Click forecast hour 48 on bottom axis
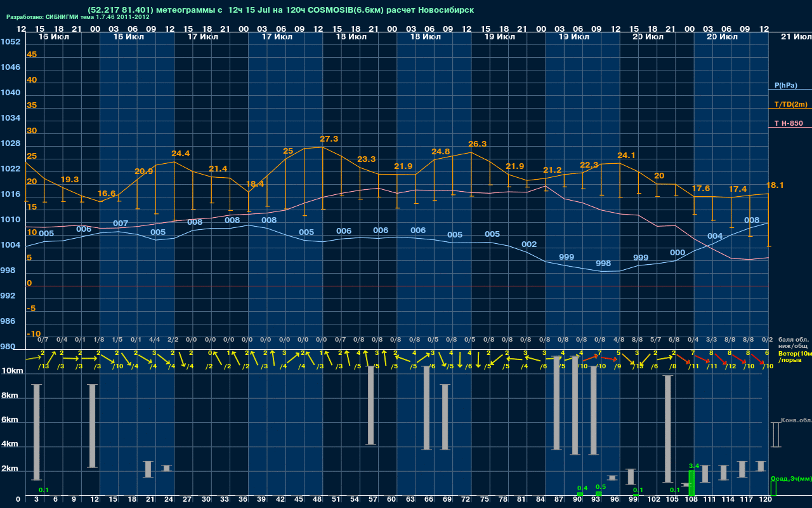 tap(317, 500)
